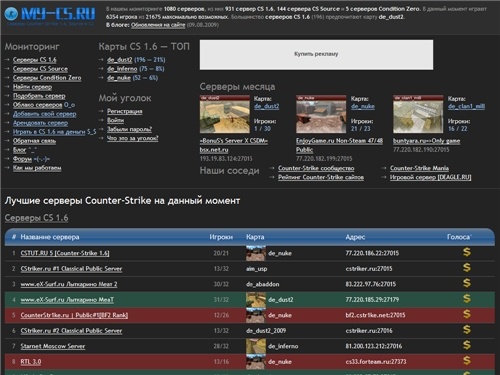Open de_nuke map link under Серверы месяца
Image resolution: width=500 pixels, height=375 pixels.
[x=363, y=106]
